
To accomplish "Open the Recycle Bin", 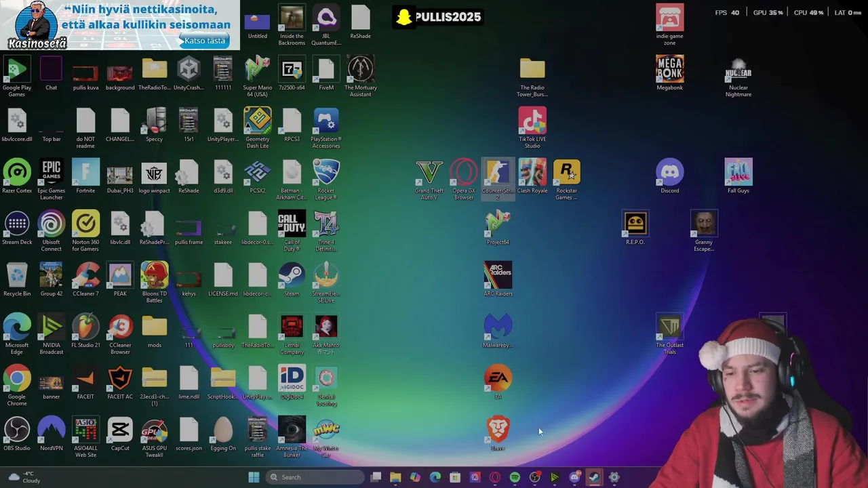I will click(17, 281).
